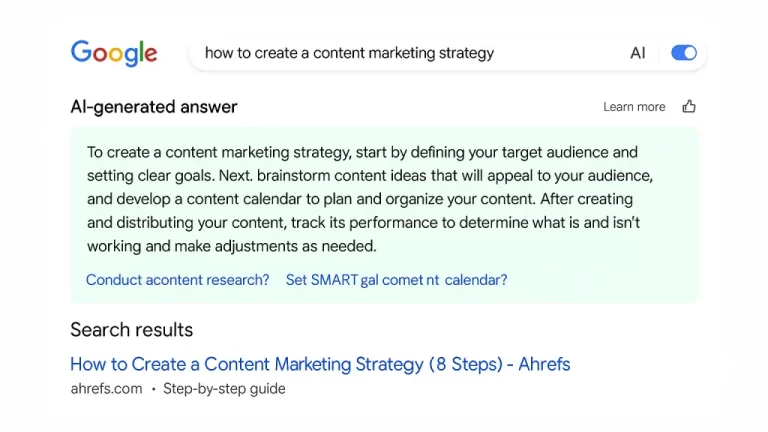Like the AI answer with thumbs up
The width and height of the screenshot is (768, 432).
(689, 107)
